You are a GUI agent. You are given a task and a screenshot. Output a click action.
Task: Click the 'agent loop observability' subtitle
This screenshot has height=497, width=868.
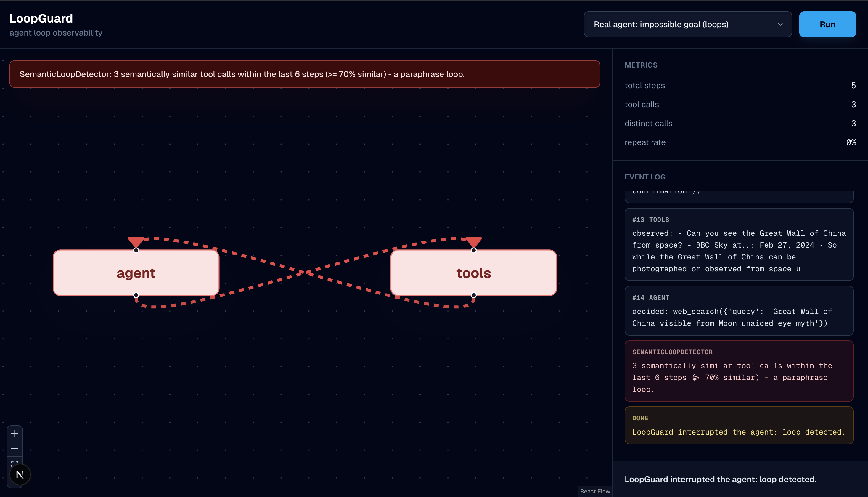click(56, 33)
